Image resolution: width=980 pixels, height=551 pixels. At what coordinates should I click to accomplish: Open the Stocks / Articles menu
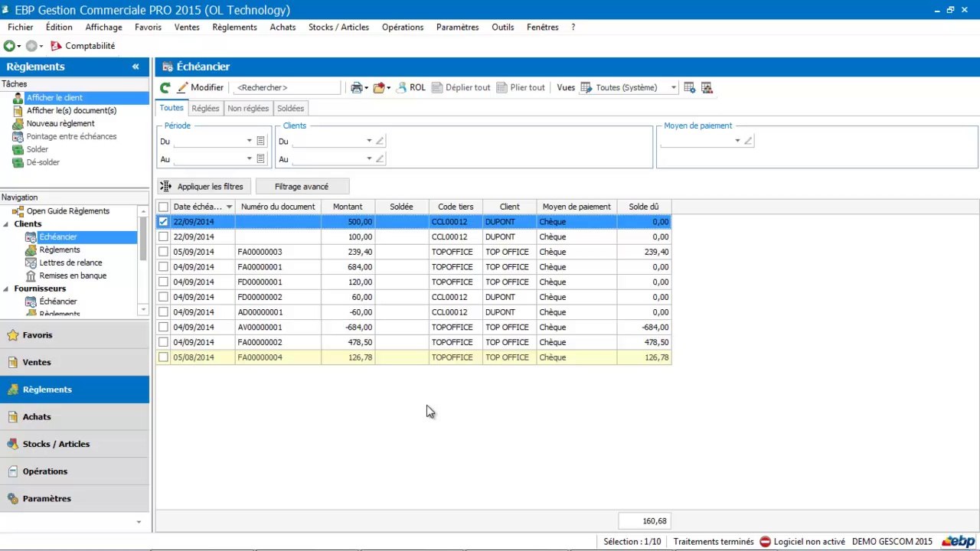coord(338,27)
